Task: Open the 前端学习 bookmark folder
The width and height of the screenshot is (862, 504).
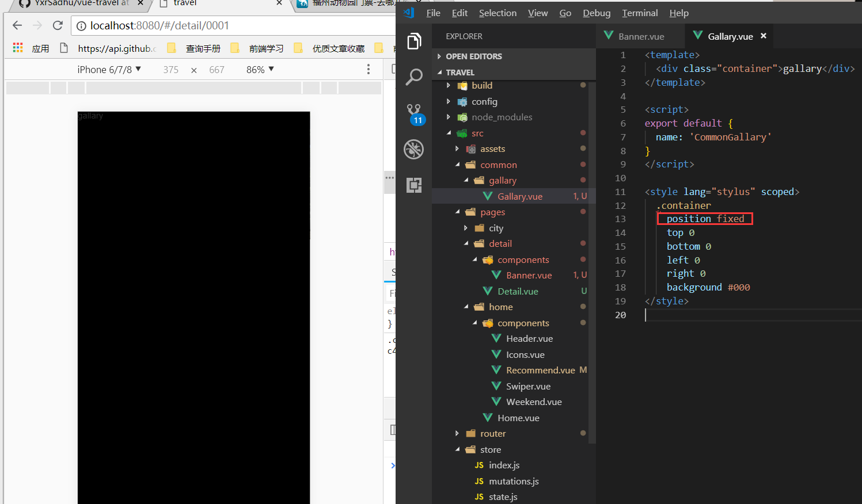Action: tap(257, 48)
